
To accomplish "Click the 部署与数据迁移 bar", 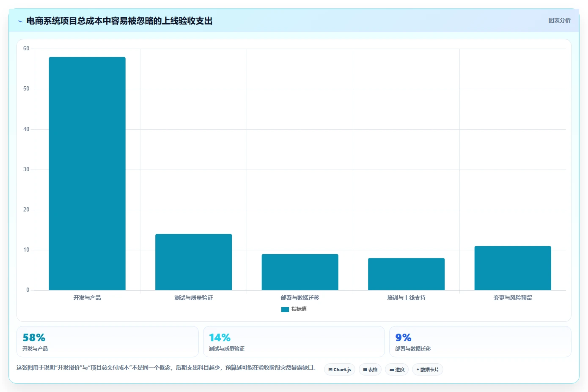I will (300, 272).
